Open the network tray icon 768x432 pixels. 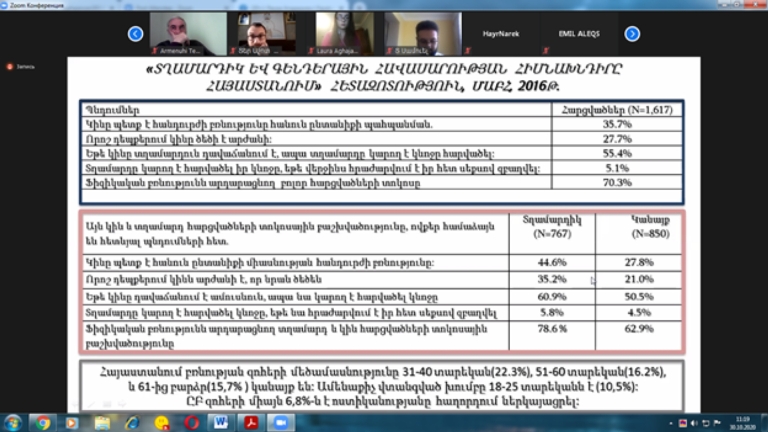pyautogui.click(x=706, y=423)
